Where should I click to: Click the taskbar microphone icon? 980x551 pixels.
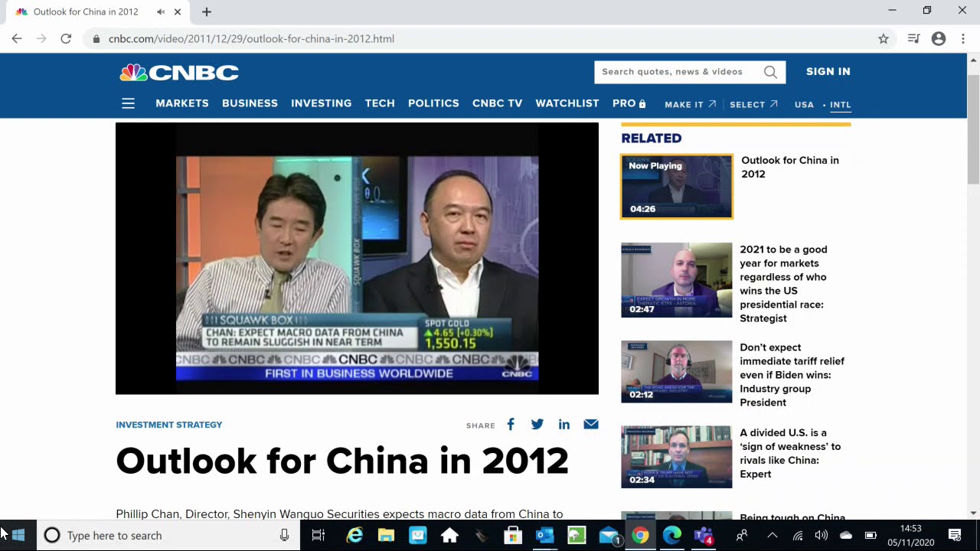point(284,536)
